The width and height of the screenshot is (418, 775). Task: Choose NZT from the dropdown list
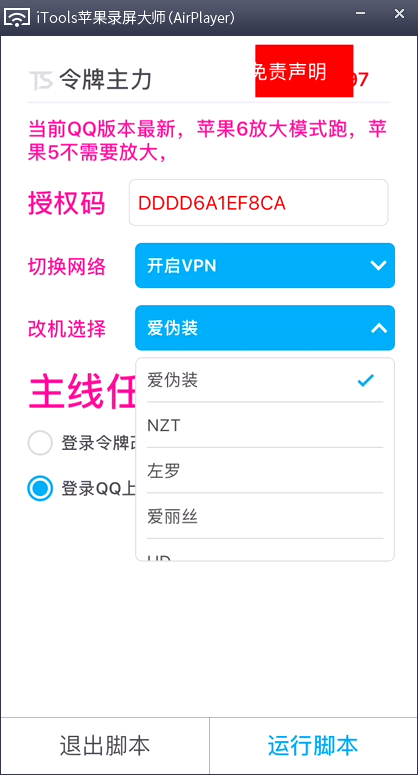[265, 425]
